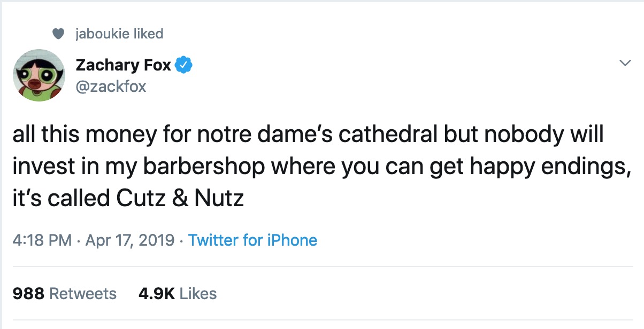This screenshot has width=644, height=329.
Task: Click the heart icon beside jaboukie liked
Action: tap(59, 34)
